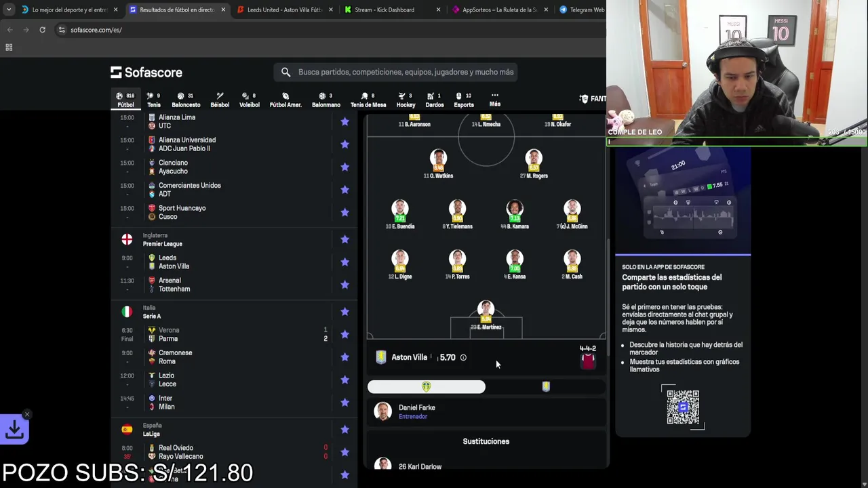Click the England flag icon

point(127,239)
